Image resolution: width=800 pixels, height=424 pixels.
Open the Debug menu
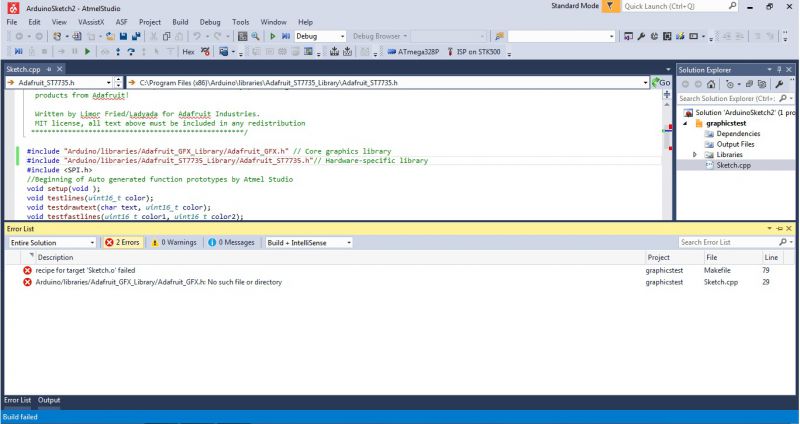[210, 22]
